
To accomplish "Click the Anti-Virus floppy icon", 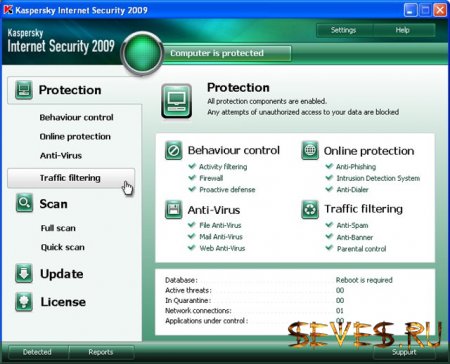I will pos(174,209).
